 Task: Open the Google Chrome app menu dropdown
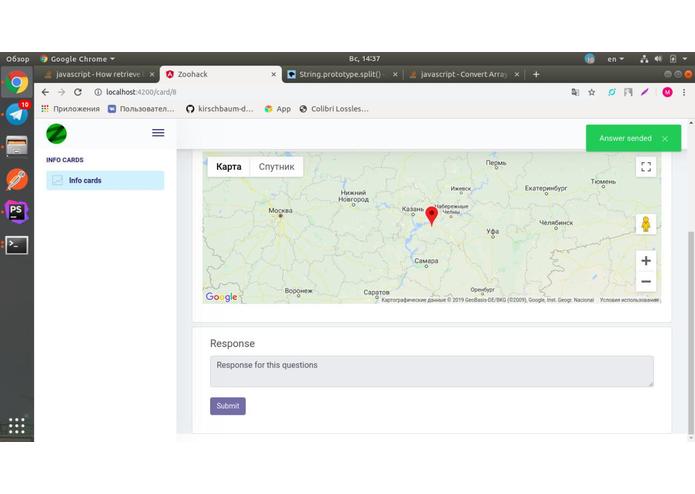[78, 59]
